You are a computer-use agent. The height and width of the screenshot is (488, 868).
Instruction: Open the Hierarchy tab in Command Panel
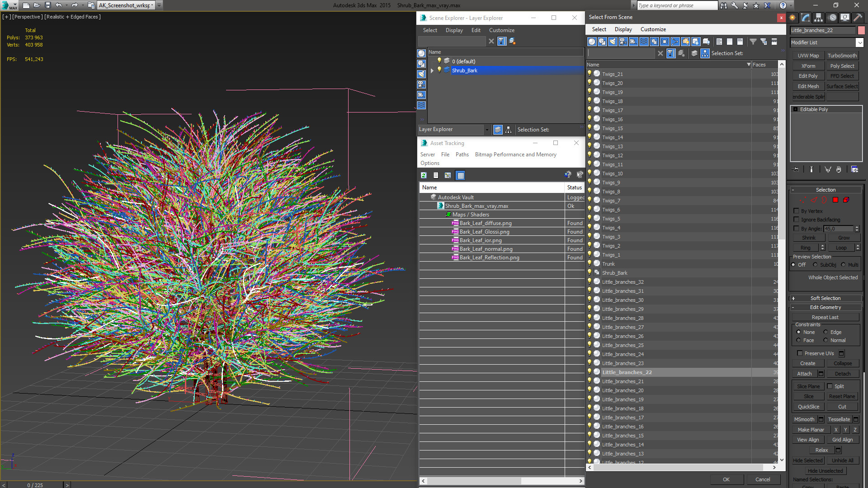(818, 18)
